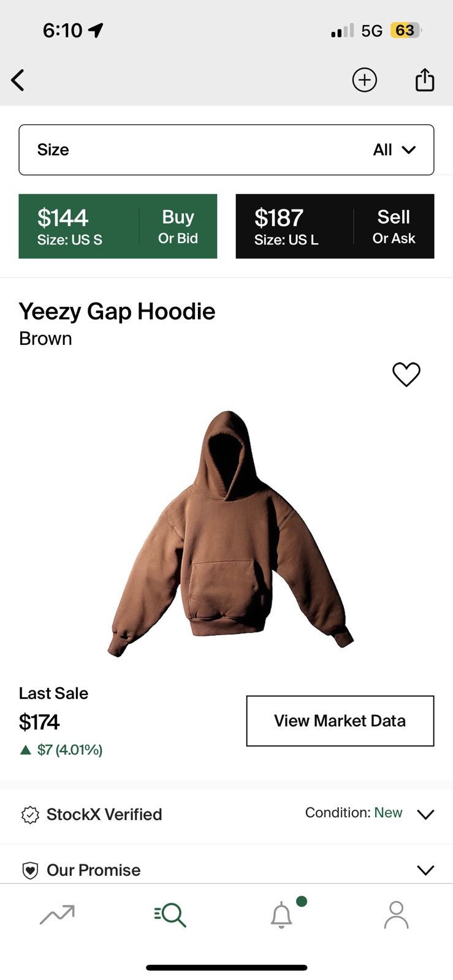Open the notifications bell icon

(282, 915)
